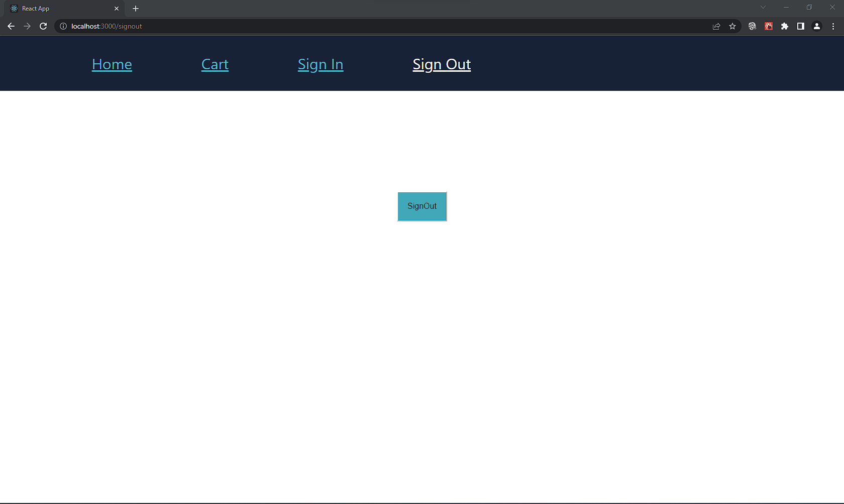Select Sign Out in the navigation bar

click(x=441, y=64)
